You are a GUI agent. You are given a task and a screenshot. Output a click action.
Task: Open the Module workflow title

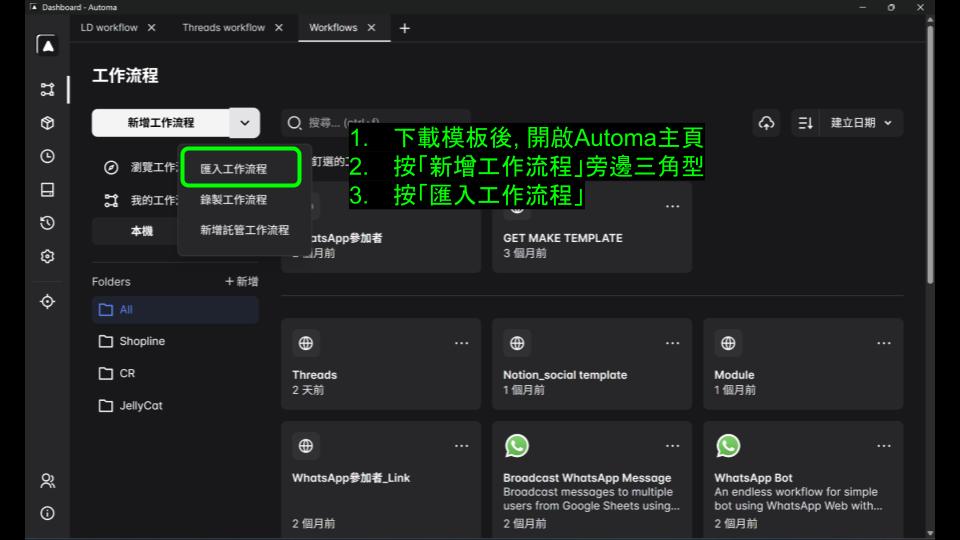click(x=734, y=375)
